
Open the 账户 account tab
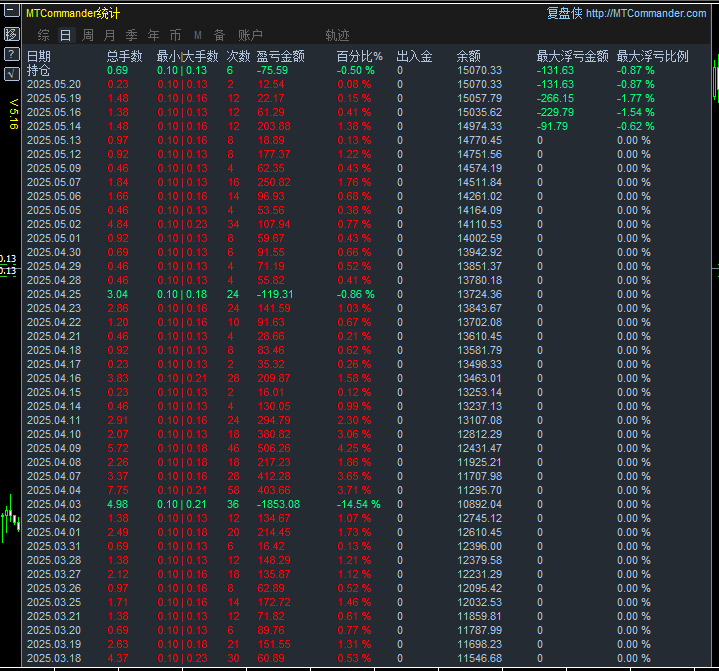click(x=250, y=35)
